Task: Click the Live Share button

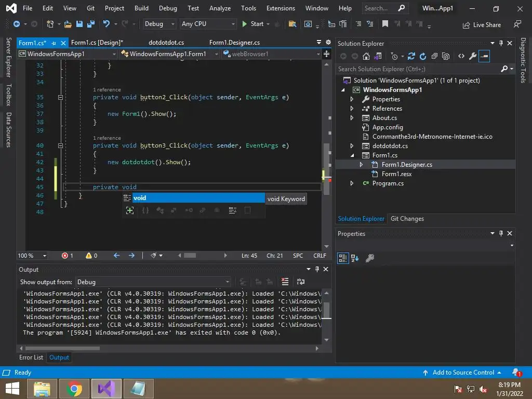Action: click(x=482, y=24)
